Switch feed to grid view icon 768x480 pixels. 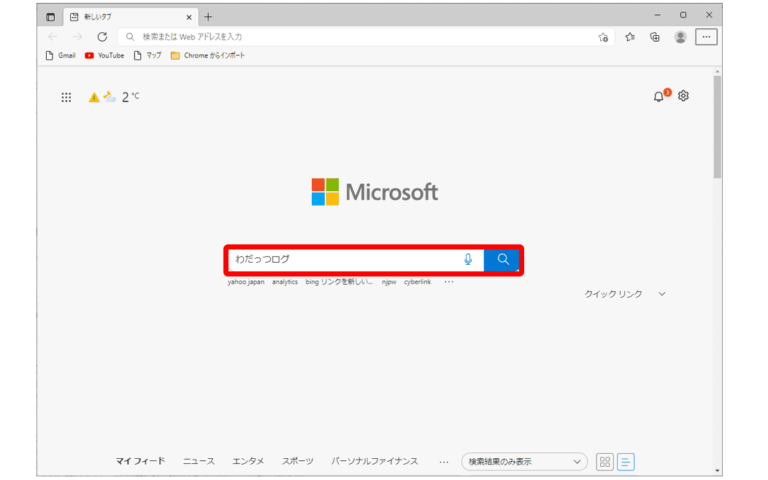(x=604, y=462)
